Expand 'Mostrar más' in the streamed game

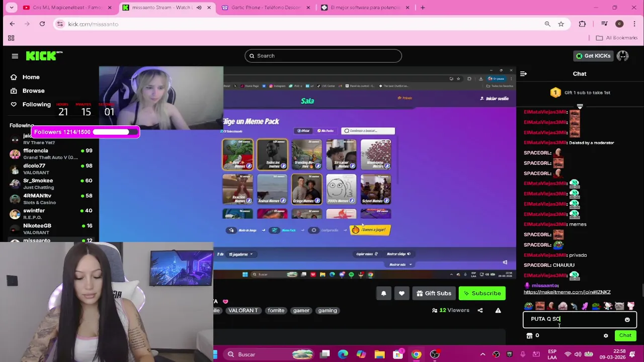point(400,264)
